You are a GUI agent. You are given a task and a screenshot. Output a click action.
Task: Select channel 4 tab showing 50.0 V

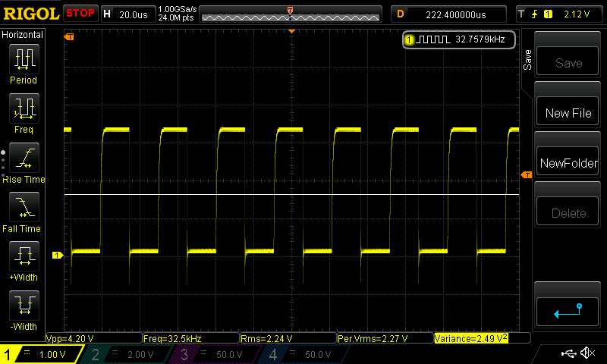click(304, 354)
